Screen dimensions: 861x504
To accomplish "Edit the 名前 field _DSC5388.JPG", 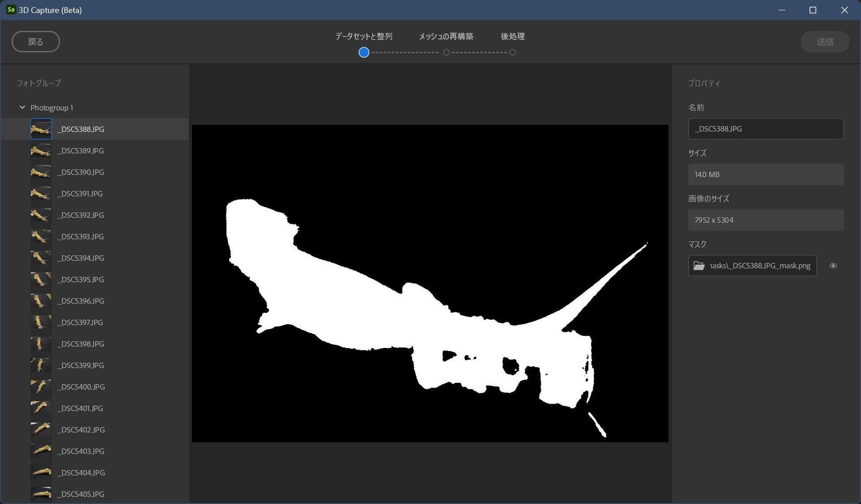I will 766,129.
